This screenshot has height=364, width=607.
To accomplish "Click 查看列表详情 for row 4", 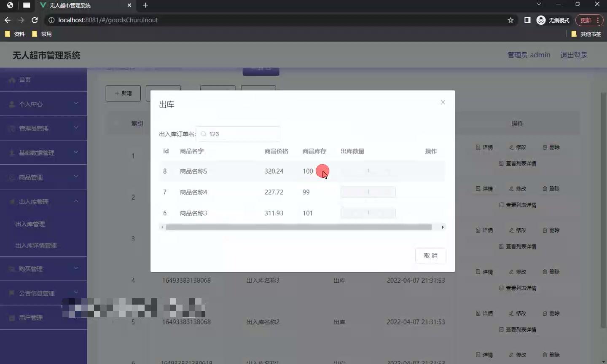I will click(518, 288).
